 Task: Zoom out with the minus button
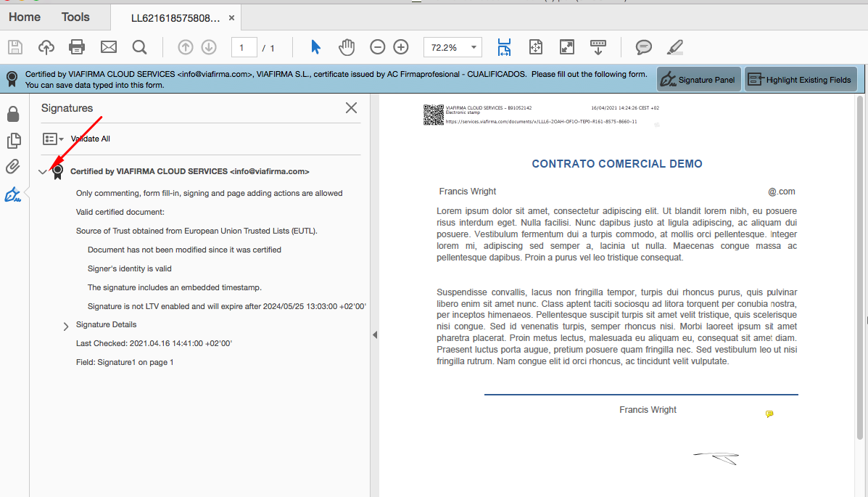[x=378, y=47]
